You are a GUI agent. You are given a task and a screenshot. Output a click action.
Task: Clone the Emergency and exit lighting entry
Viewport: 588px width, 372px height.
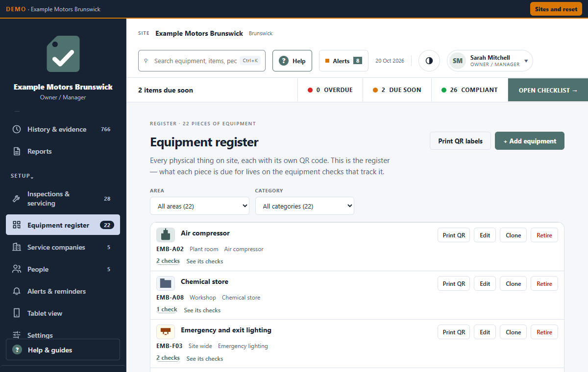point(514,332)
